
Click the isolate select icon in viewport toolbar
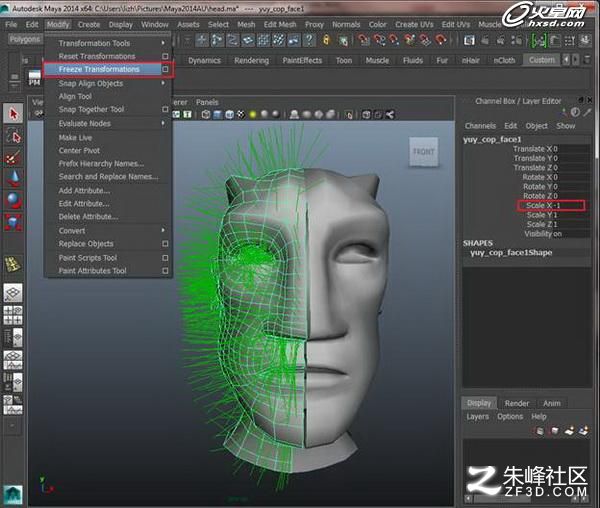coord(349,114)
